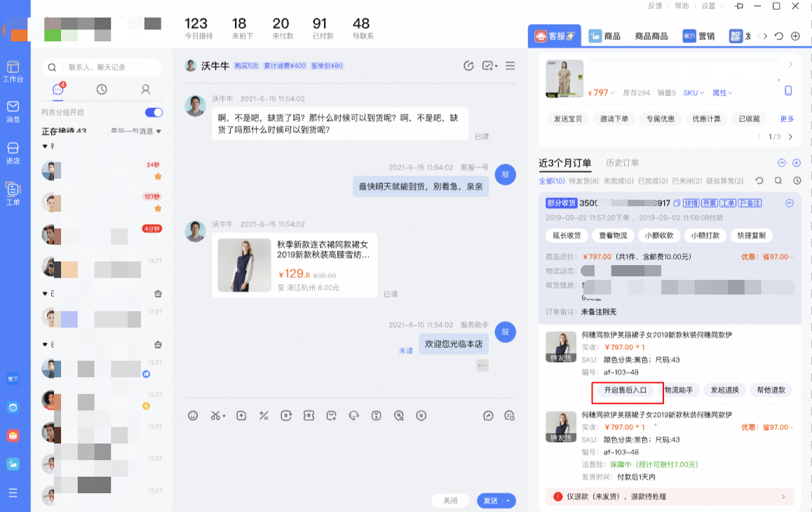Screen dimensions: 812x512
Task: Click the star marker beside the 24秒 conversation
Action: pos(156,175)
